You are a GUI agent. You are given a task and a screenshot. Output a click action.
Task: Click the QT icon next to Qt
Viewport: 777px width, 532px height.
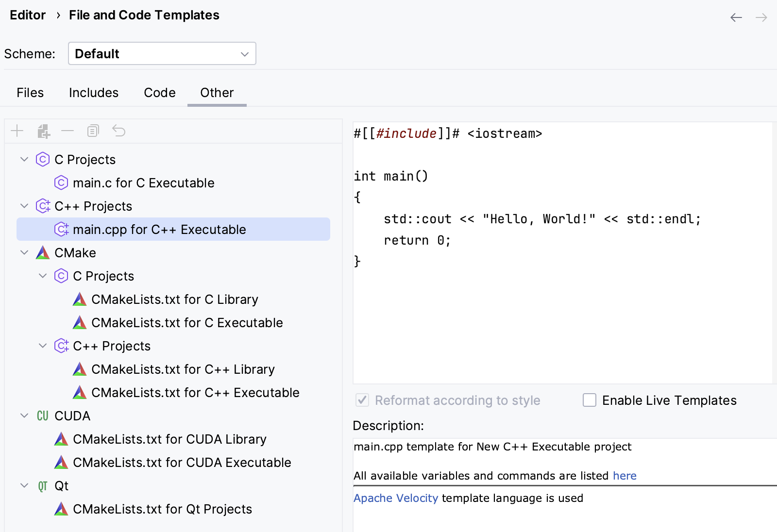point(42,485)
